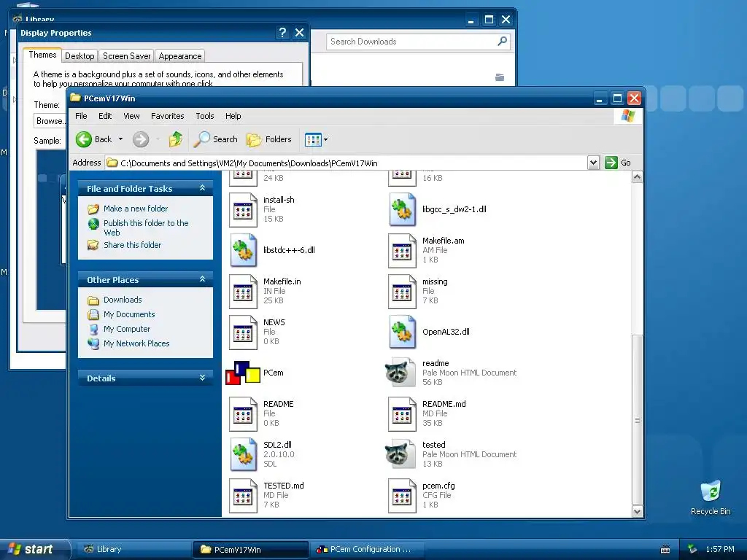Select the libgcc_s_dw2-1.dll icon
The height and width of the screenshot is (560, 747).
click(x=403, y=209)
